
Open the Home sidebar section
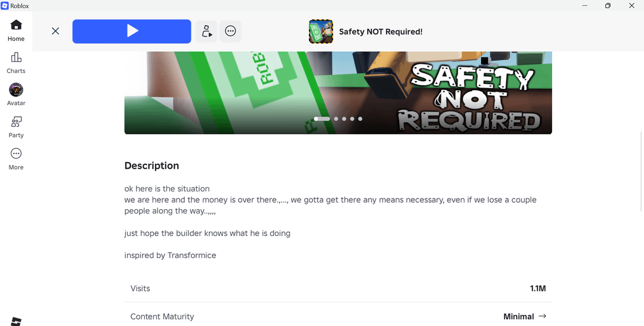pyautogui.click(x=16, y=30)
